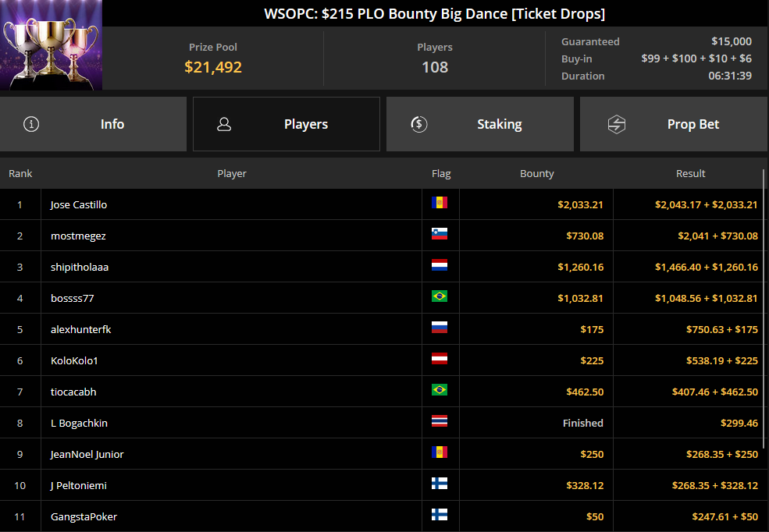This screenshot has height=532, width=769.
Task: Click the Staking dollar icon
Action: tap(418, 124)
